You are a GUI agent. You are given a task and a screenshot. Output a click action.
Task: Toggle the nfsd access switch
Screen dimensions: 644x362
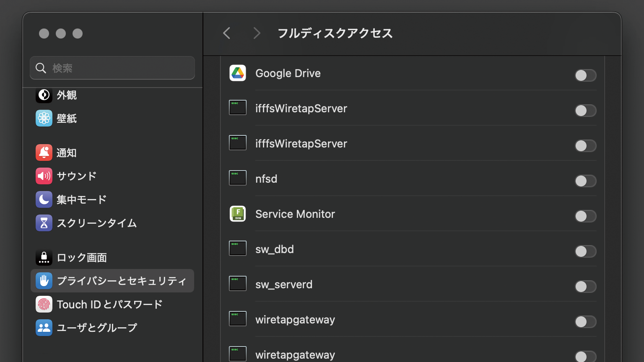(585, 181)
